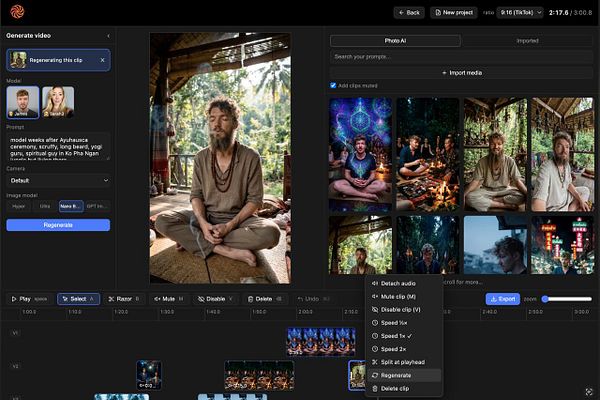Image resolution: width=600 pixels, height=400 pixels.
Task: Select the blue mandala clip on V1 track
Action: (x=321, y=341)
